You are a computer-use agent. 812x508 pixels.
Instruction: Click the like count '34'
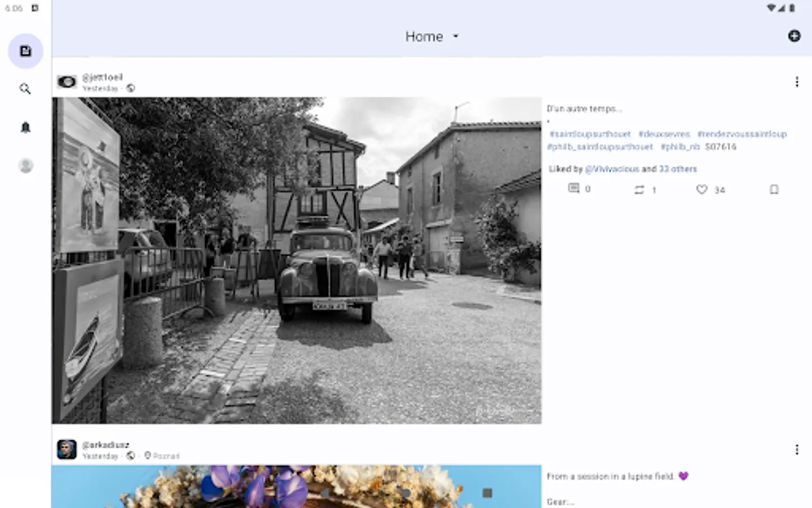(x=720, y=190)
